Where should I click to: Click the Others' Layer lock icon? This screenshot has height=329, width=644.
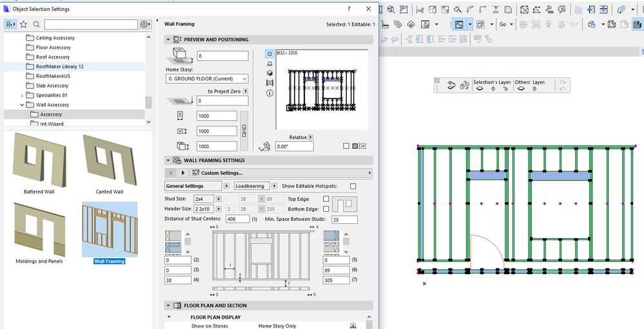(x=534, y=89)
